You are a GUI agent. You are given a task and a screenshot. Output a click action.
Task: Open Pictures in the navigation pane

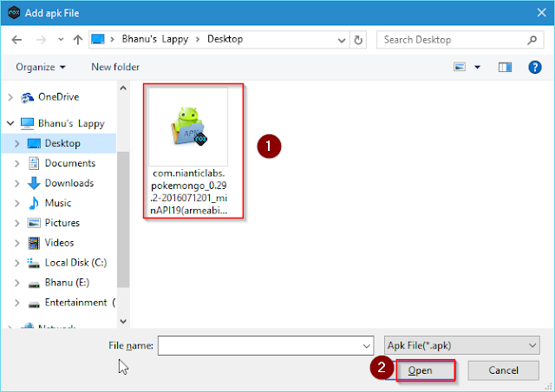(62, 223)
